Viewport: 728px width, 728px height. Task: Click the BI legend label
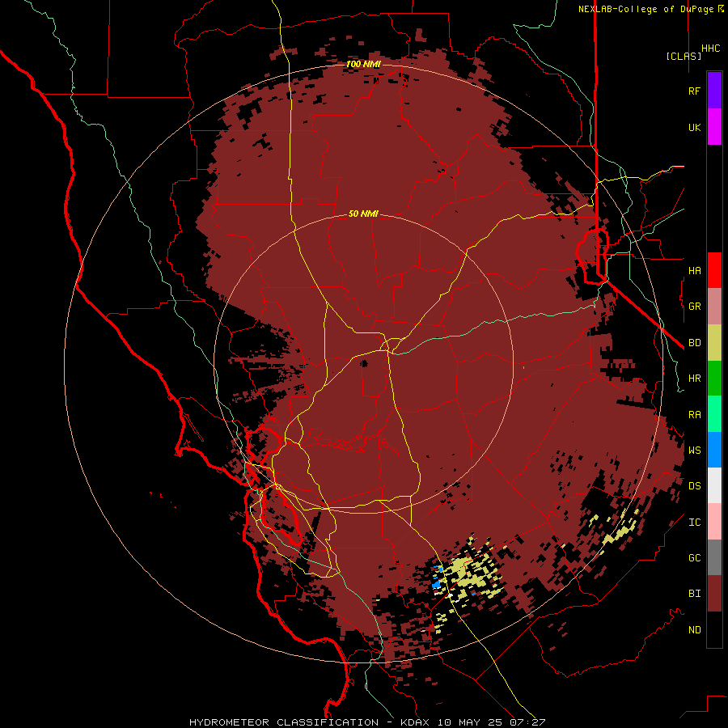694,594
